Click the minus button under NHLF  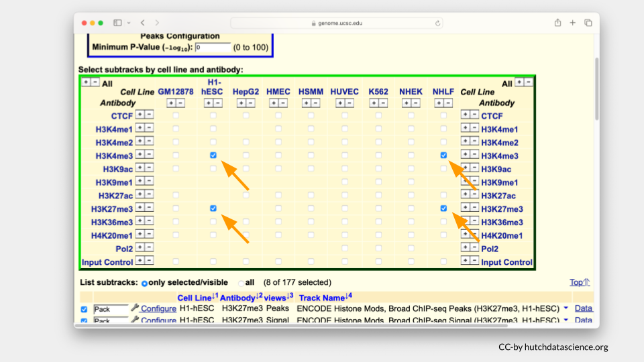point(449,103)
